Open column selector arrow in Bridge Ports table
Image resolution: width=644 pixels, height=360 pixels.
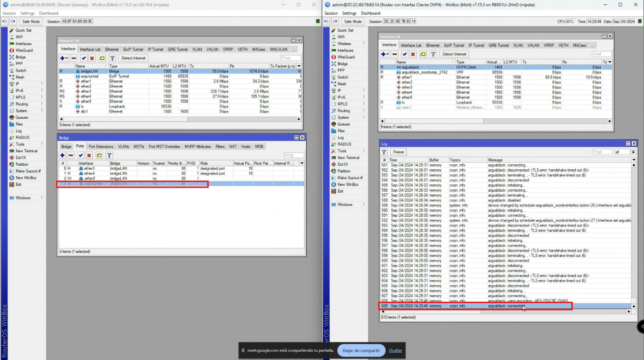tap(301, 163)
